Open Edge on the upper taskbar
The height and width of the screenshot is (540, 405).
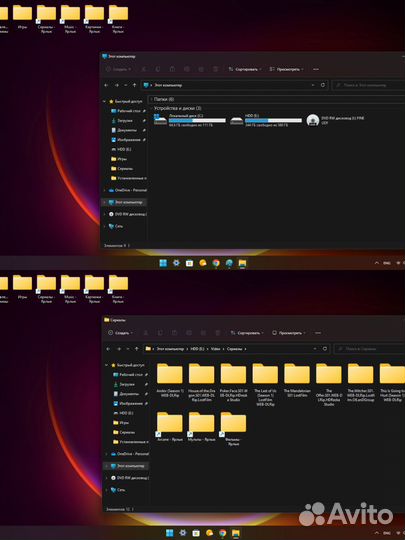tap(229, 263)
